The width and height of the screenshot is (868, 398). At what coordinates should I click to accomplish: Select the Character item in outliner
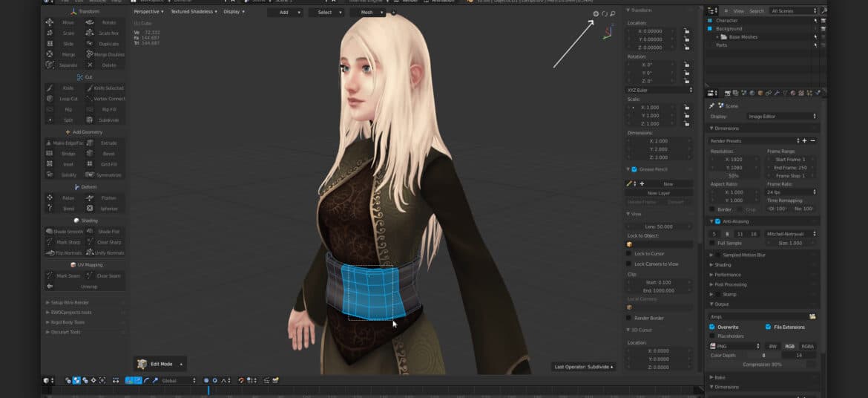tap(727, 21)
